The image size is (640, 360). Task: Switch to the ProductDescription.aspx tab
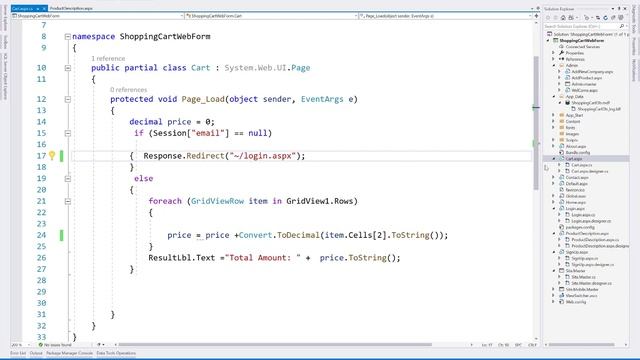[71, 9]
